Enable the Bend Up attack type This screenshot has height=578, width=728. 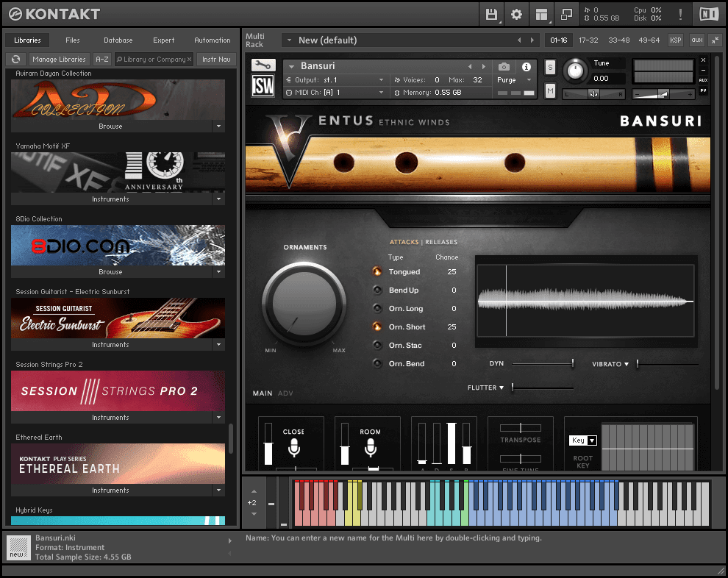(x=377, y=290)
